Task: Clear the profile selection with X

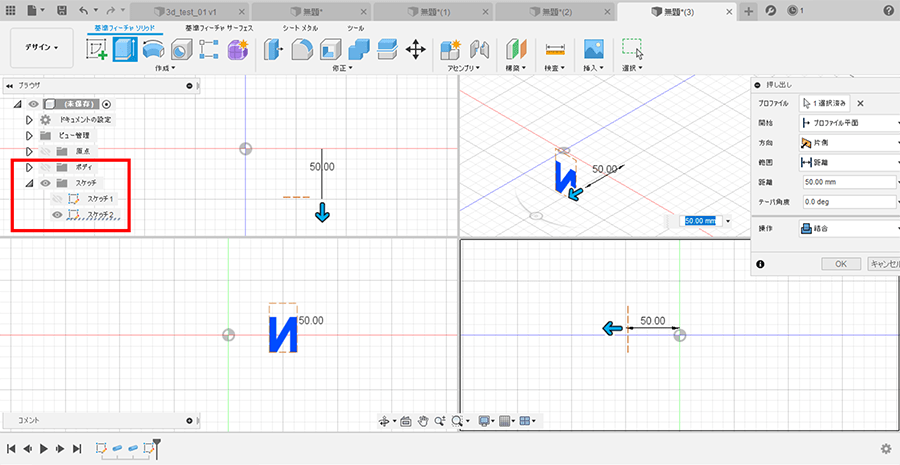Action: pyautogui.click(x=860, y=103)
